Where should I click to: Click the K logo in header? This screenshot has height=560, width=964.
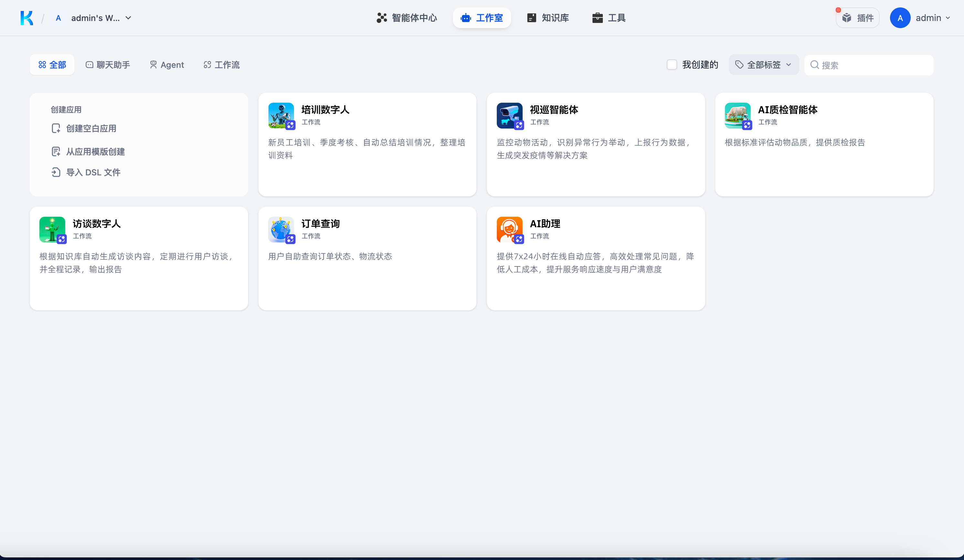click(x=26, y=18)
